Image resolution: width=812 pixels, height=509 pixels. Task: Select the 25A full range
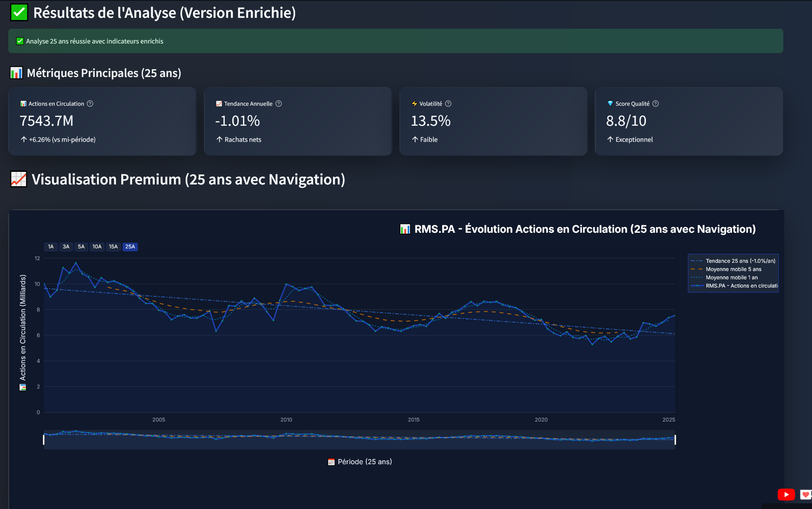(x=130, y=247)
